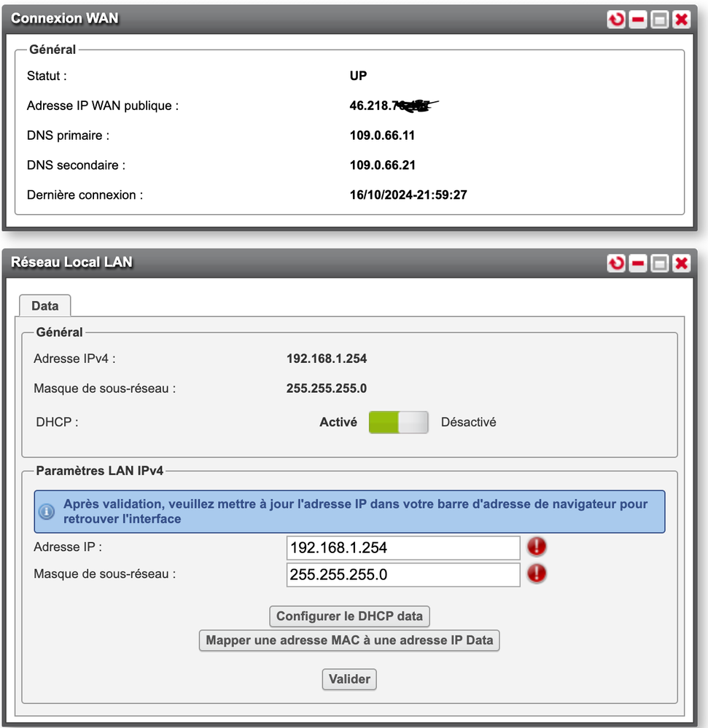Click the Activé label beside DHCP switch
708x728 pixels.
click(338, 422)
